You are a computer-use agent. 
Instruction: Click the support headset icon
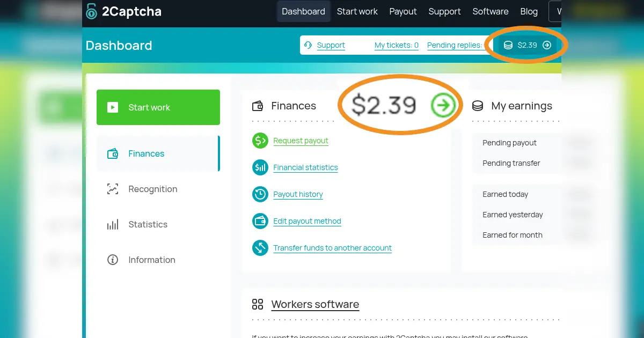point(308,45)
